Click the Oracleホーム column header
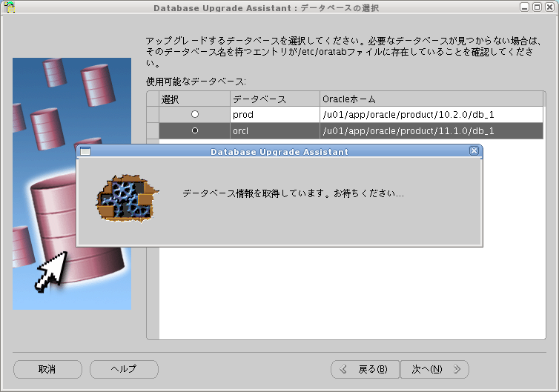This screenshot has width=559, height=392. click(x=431, y=99)
